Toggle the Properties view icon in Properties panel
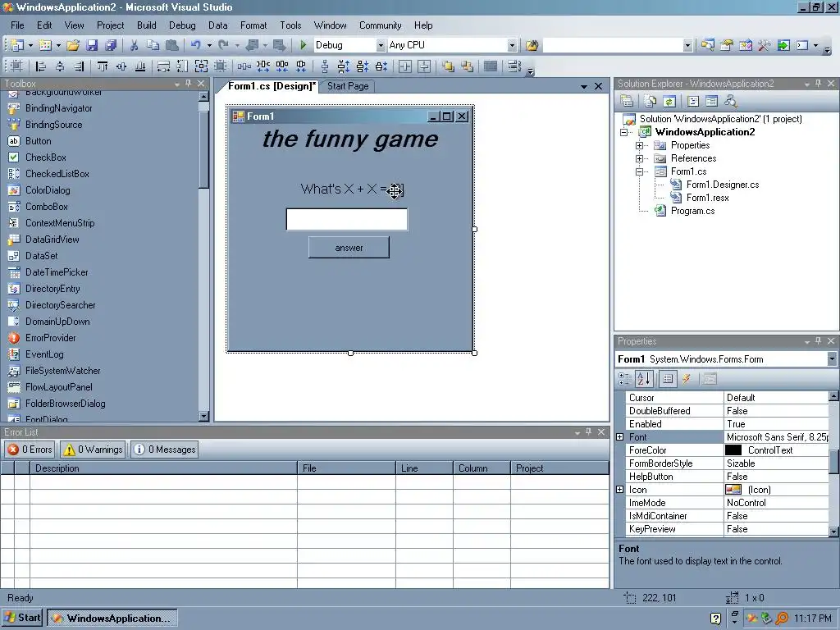This screenshot has height=630, width=840. pyautogui.click(x=668, y=379)
